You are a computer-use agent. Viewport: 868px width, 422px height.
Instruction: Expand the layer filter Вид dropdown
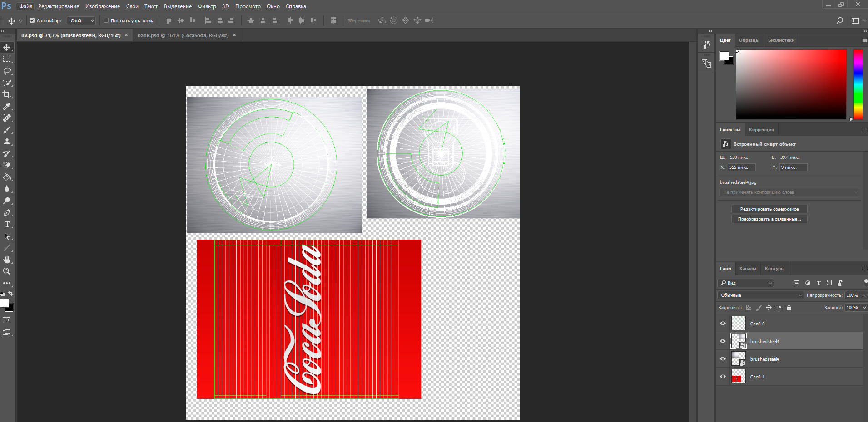(746, 283)
